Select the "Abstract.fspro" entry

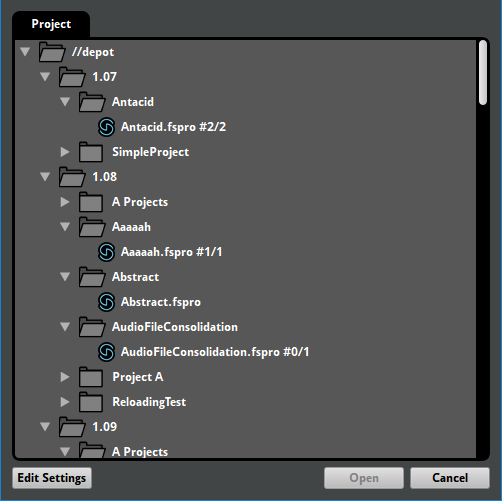[x=161, y=302]
